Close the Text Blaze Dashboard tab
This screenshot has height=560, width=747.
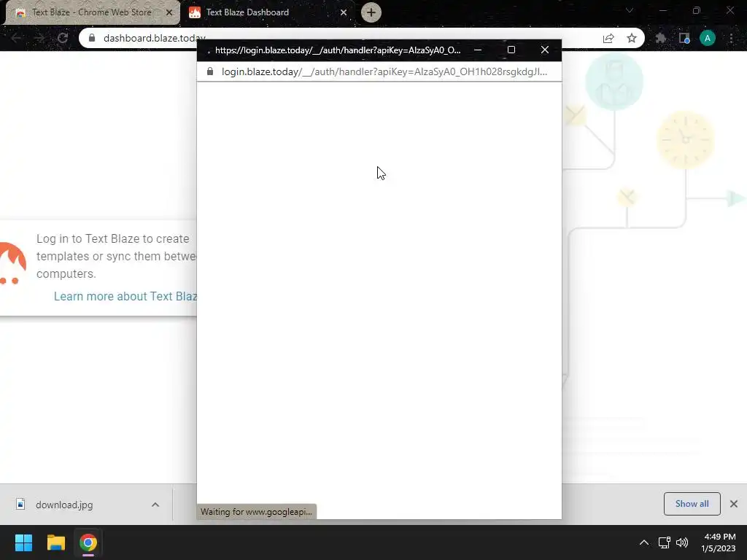[x=344, y=13]
